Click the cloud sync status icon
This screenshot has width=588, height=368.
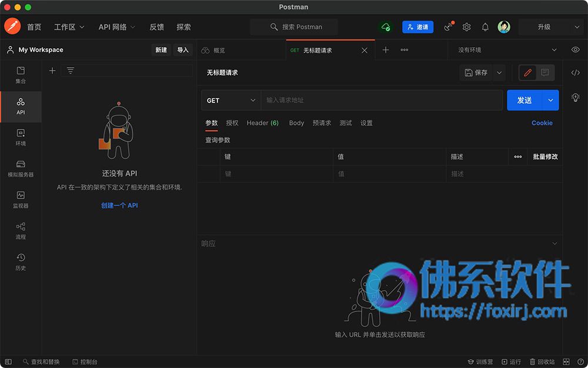coord(386,27)
